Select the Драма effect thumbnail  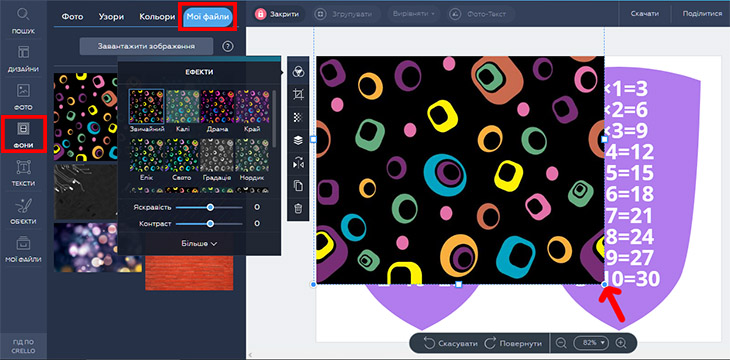click(217, 111)
